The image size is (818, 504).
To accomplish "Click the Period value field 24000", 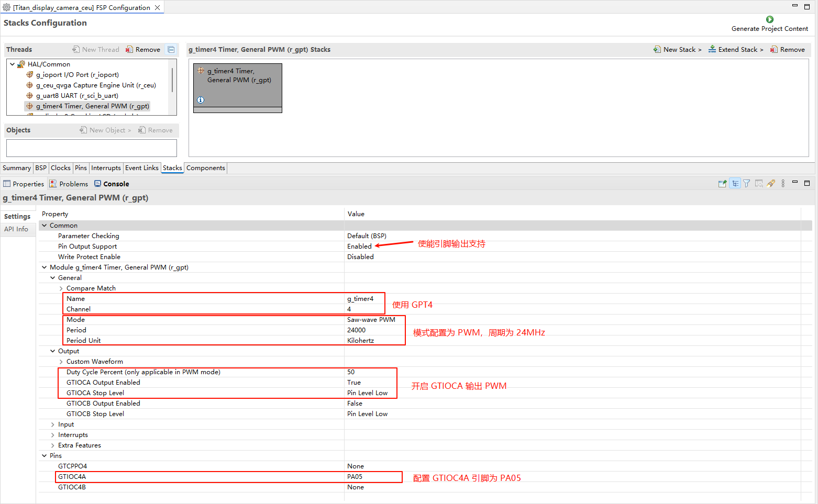I will coord(357,330).
